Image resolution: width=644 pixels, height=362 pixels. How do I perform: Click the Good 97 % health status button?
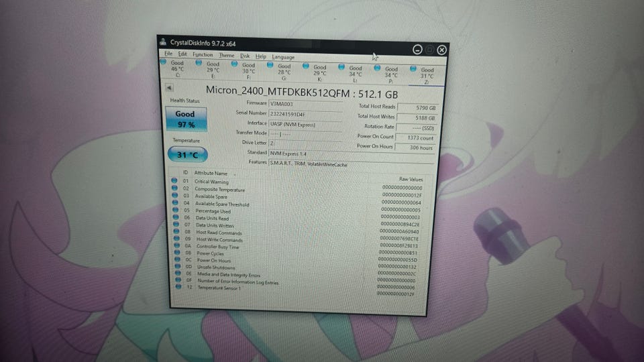(x=186, y=119)
